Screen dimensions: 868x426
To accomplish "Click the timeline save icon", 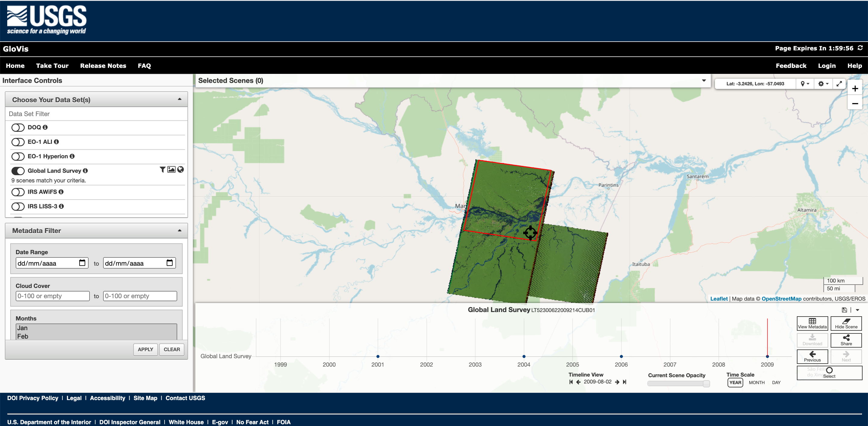I will tap(844, 310).
